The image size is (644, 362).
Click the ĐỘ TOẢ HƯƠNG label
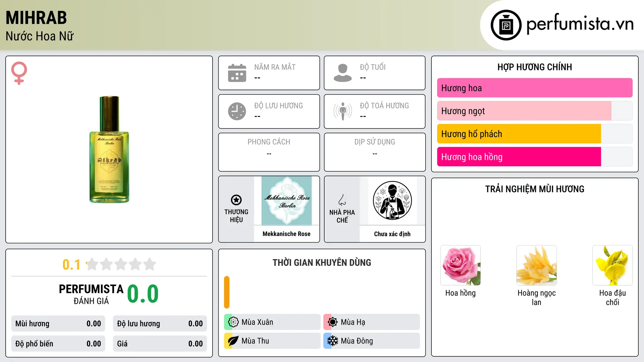384,106
